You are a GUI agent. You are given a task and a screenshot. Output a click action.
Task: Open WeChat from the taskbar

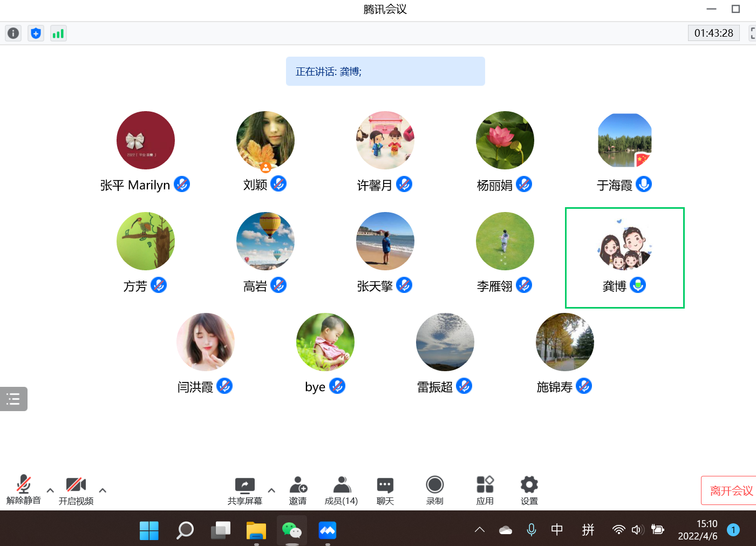292,530
